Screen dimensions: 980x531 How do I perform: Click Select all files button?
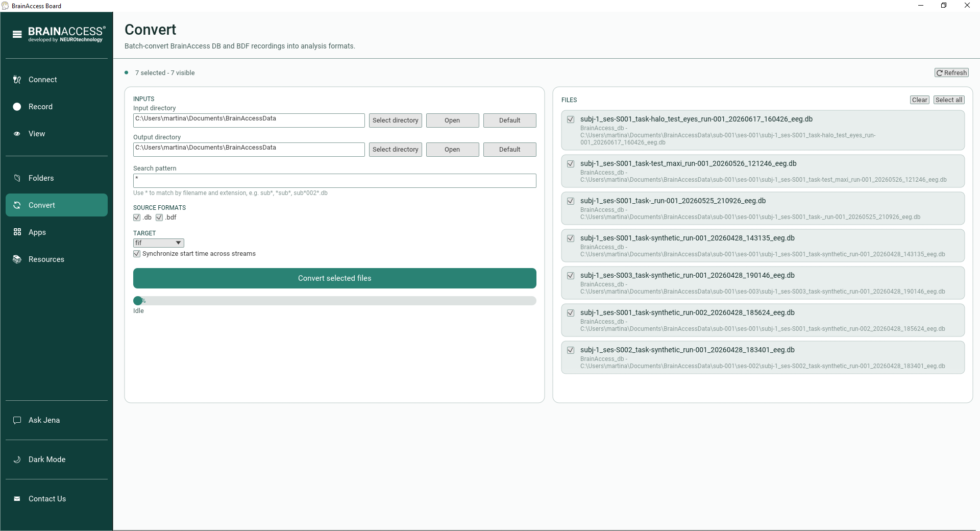point(949,100)
